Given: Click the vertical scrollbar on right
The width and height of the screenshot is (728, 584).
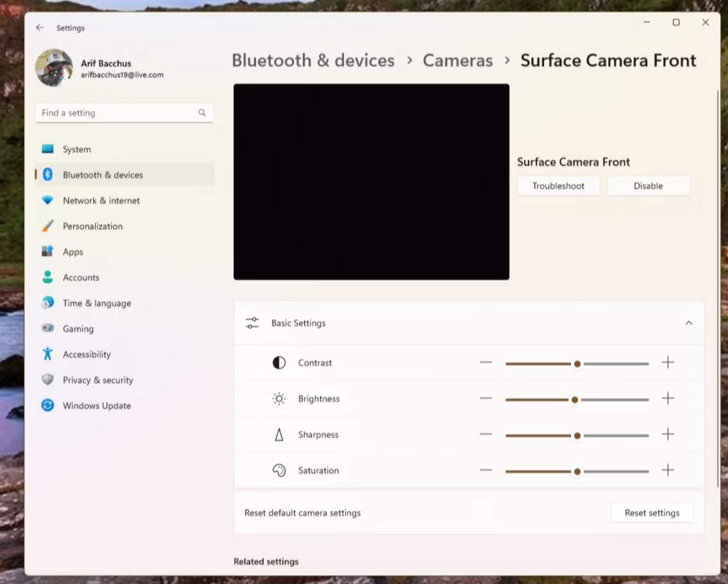Looking at the screenshot, I should click(718, 288).
